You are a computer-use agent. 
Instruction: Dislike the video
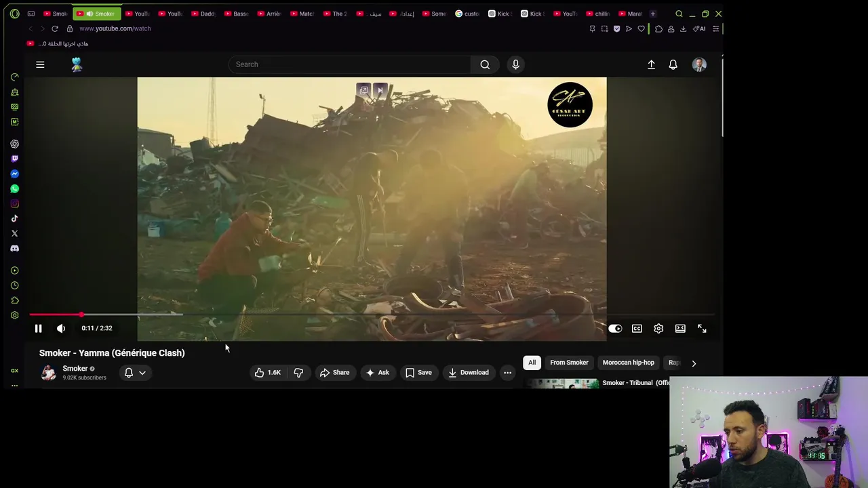(298, 372)
